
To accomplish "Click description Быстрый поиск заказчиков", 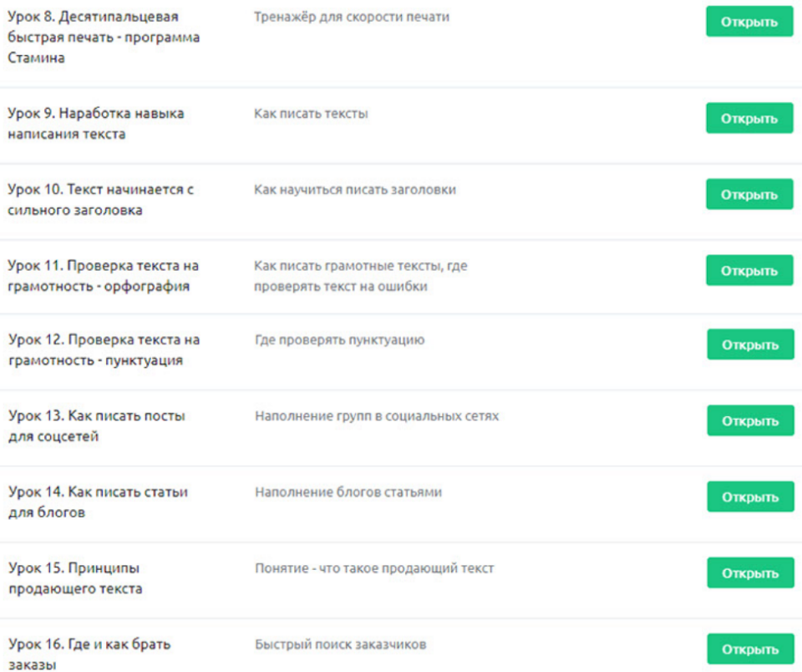I will pos(342,644).
